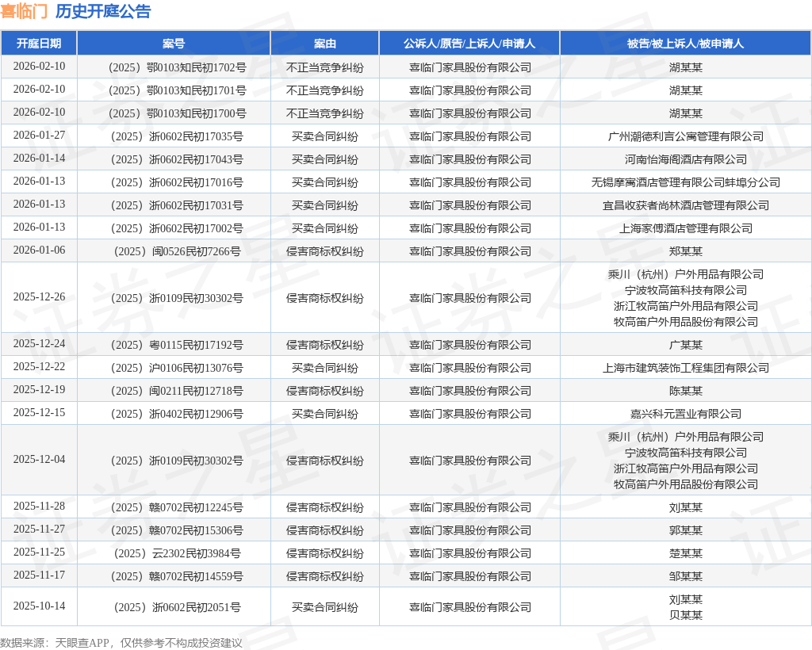Viewport: 812px width, 650px height.
Task: Select case number 浙0602民初17043号
Action: [177, 159]
